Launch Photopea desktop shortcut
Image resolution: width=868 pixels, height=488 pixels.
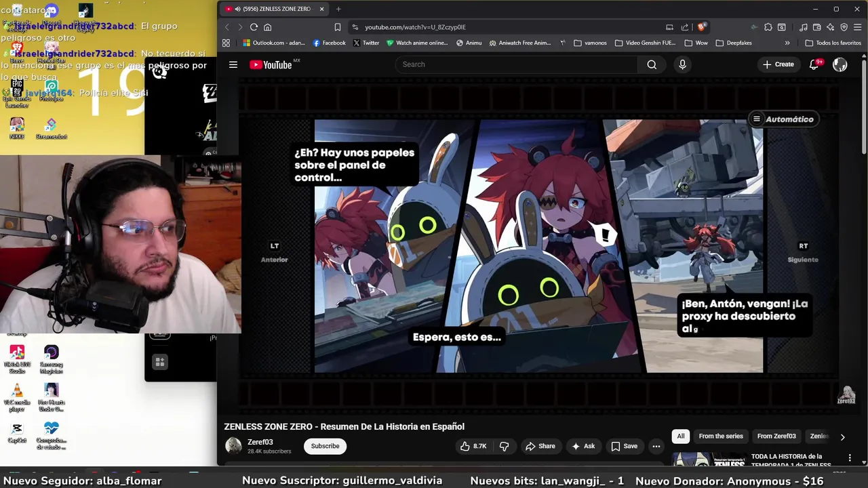51,91
